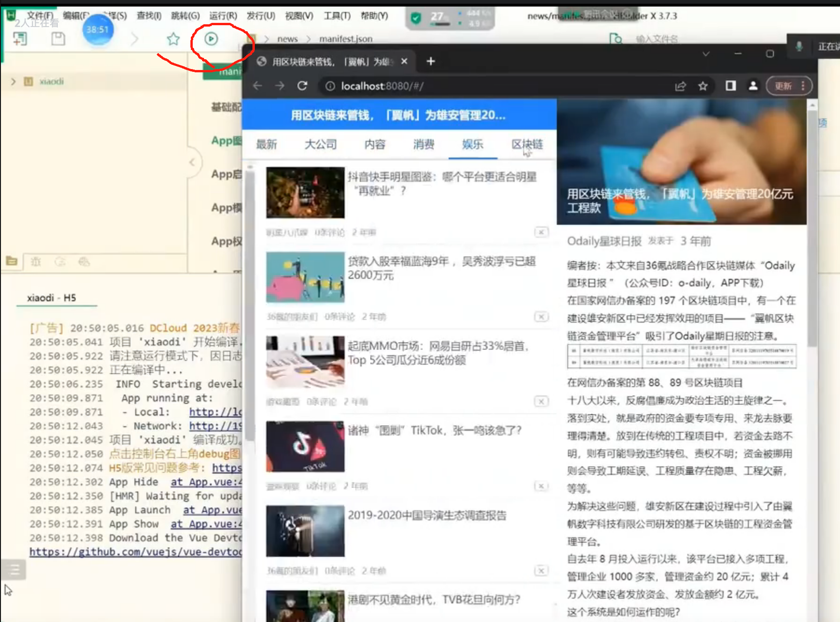Click the forward navigation arrow in HBuilder toolbar
This screenshot has height=622, width=840.
tap(135, 39)
